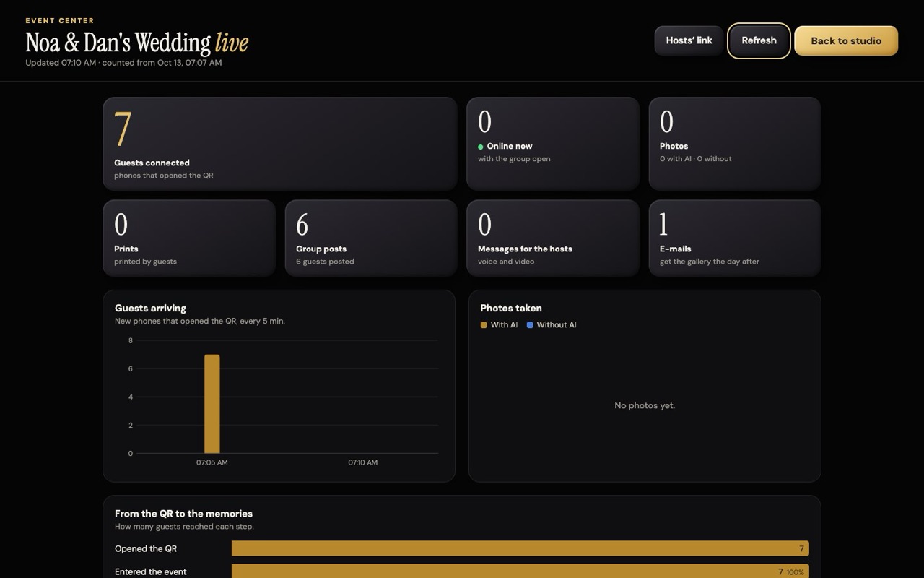Click the green Online now status dot
Screen dimensions: 924x578
(481, 147)
